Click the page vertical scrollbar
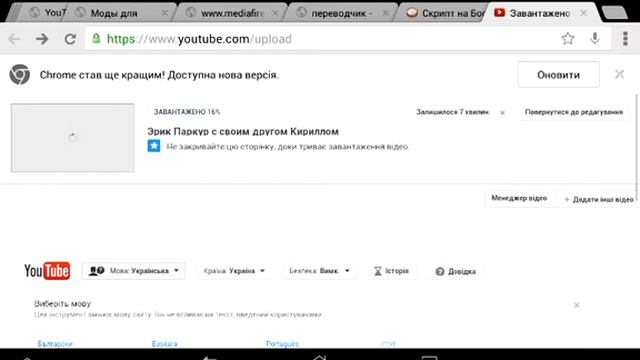Viewport: 640px width, 360px height. point(637,147)
